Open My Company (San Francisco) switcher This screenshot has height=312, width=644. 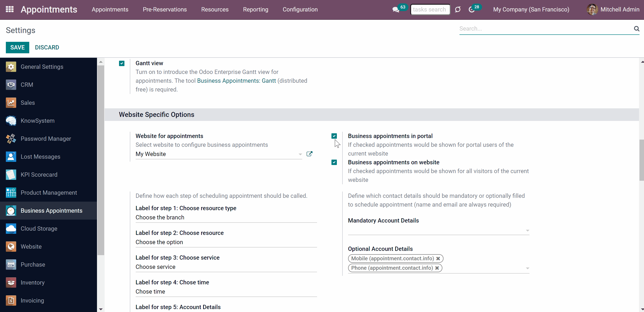(x=531, y=9)
